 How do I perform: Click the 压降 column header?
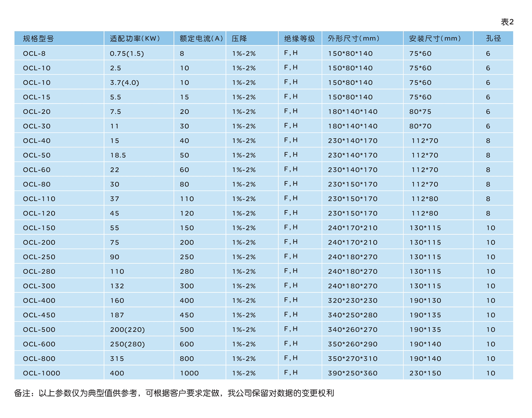(x=239, y=39)
